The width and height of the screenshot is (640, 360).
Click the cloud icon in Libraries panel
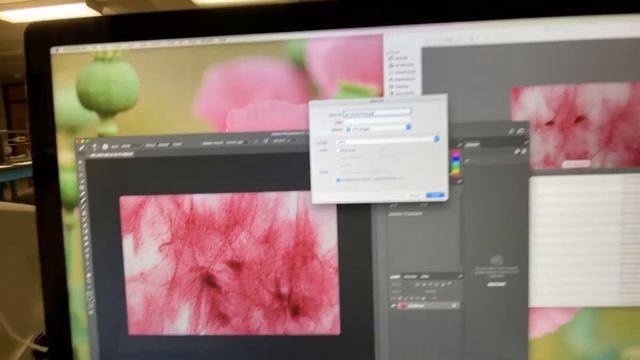(x=496, y=260)
